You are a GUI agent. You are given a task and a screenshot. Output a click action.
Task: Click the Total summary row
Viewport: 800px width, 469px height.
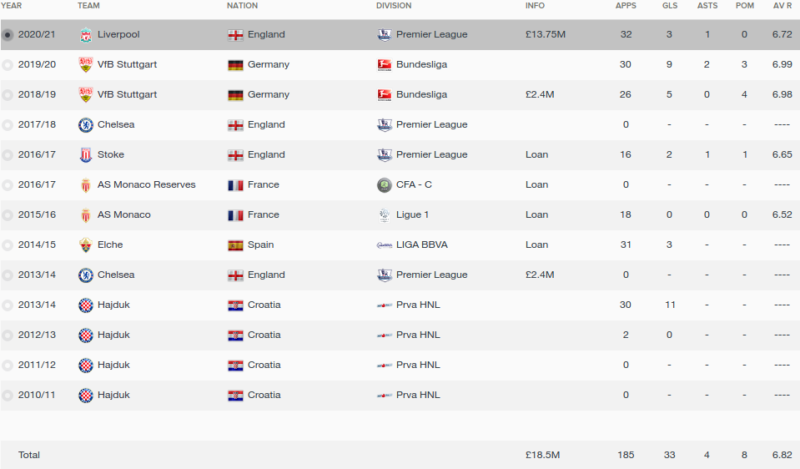400,455
